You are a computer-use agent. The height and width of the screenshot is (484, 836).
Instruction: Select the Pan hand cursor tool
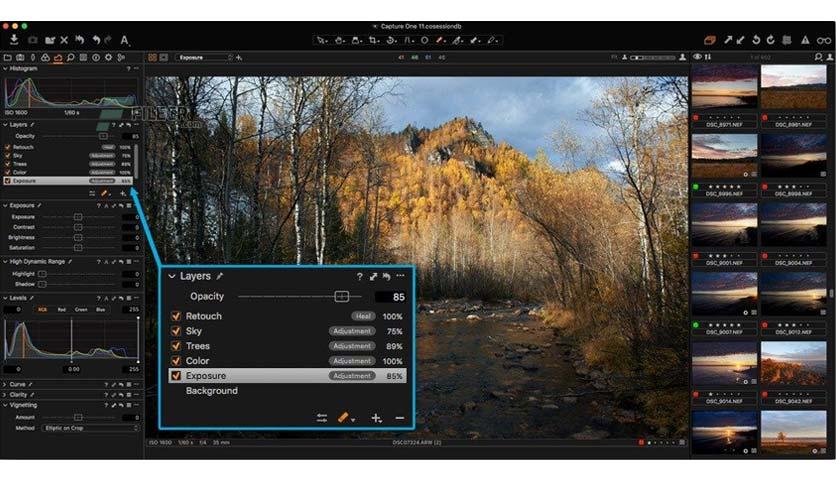coord(339,40)
